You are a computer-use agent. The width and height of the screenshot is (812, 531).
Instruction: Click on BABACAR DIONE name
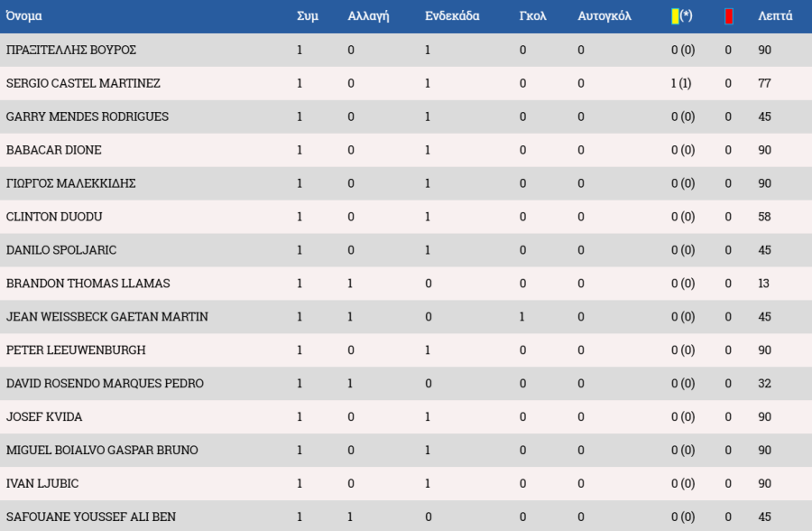(54, 150)
